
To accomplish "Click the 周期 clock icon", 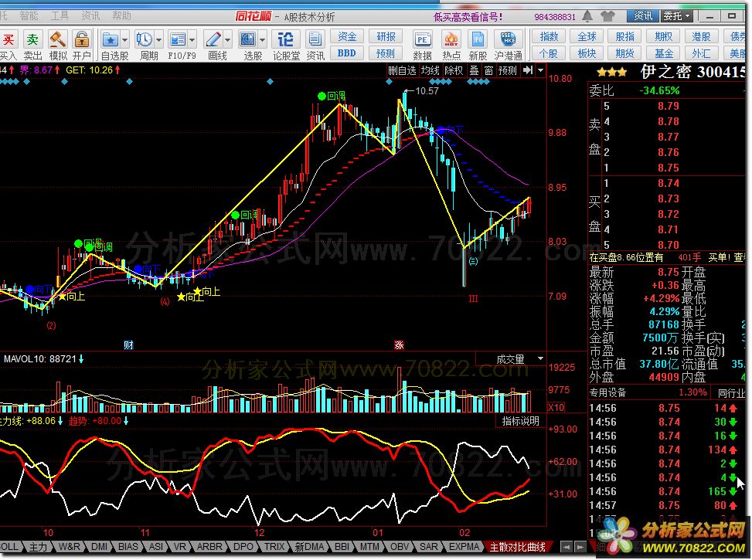I will 144,39.
